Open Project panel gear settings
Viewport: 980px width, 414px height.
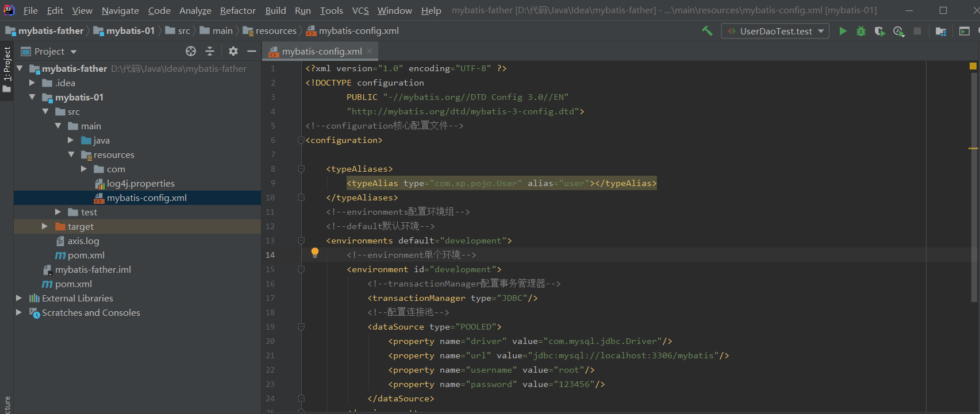click(233, 51)
